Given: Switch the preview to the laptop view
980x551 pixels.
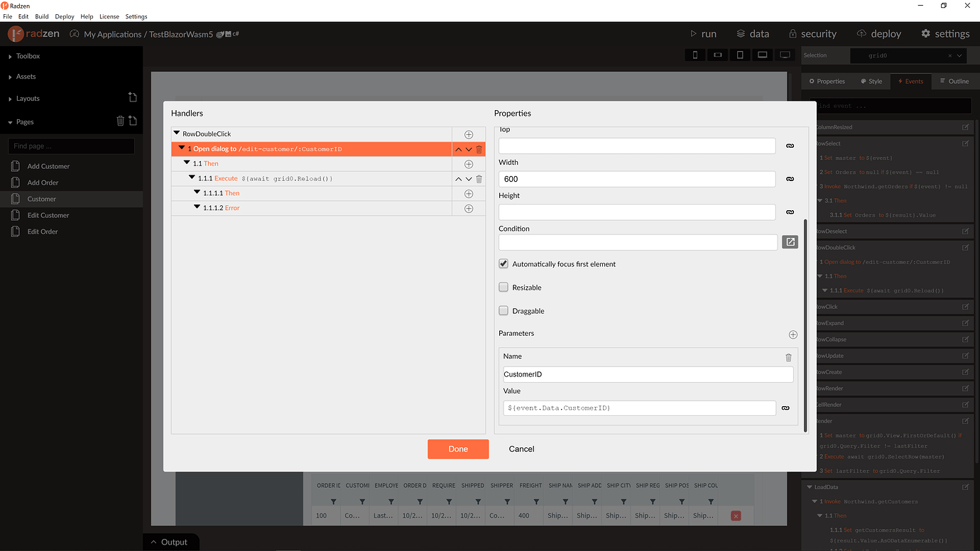Looking at the screenshot, I should pos(762,55).
